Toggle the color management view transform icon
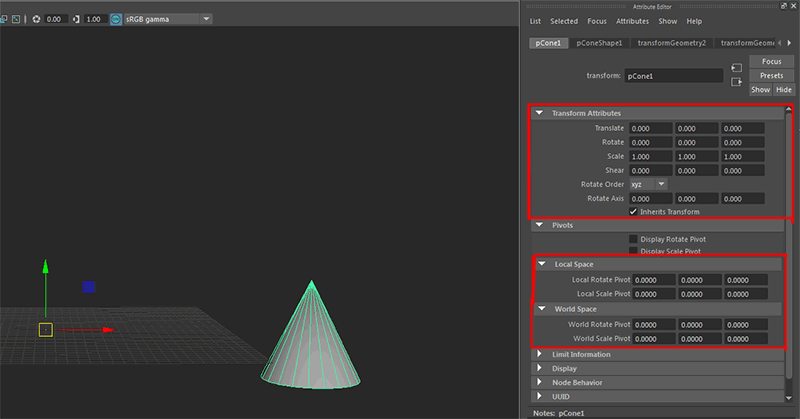This screenshot has width=800, height=419. (x=117, y=19)
